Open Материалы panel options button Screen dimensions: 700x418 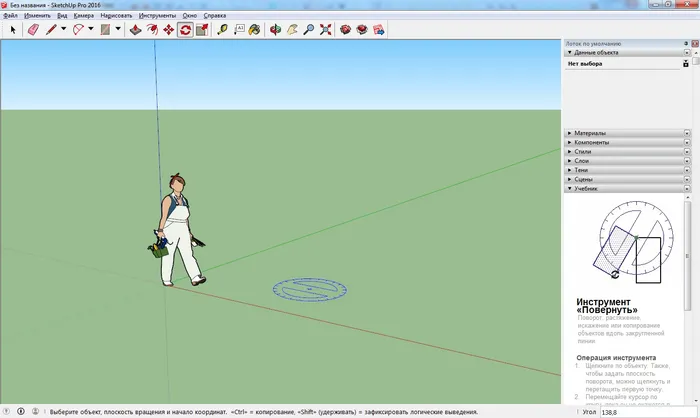coord(687,133)
